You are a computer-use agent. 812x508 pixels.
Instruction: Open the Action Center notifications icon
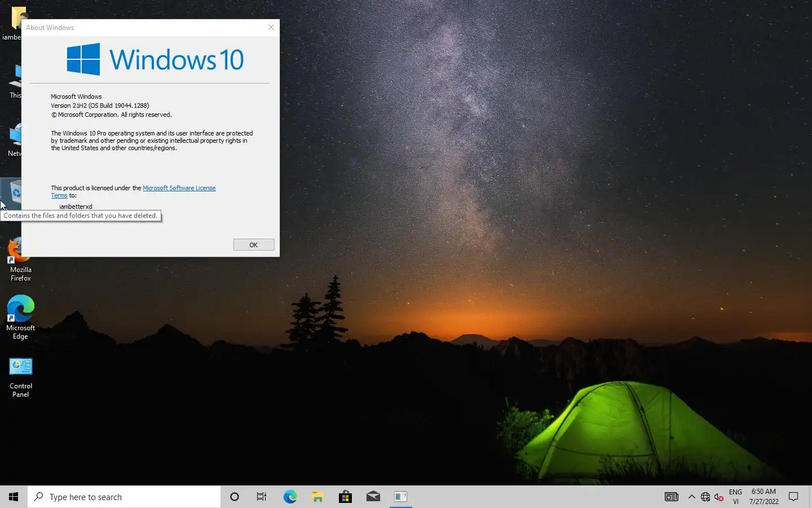pos(793,497)
